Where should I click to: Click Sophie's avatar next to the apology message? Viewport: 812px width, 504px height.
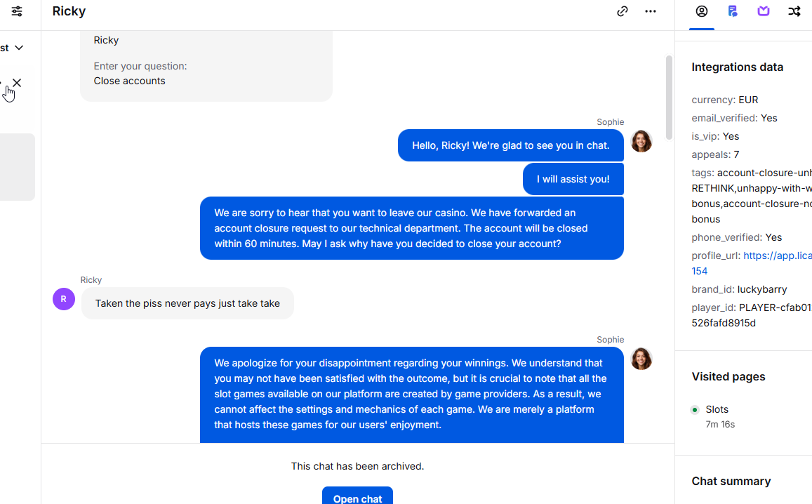coord(641,359)
